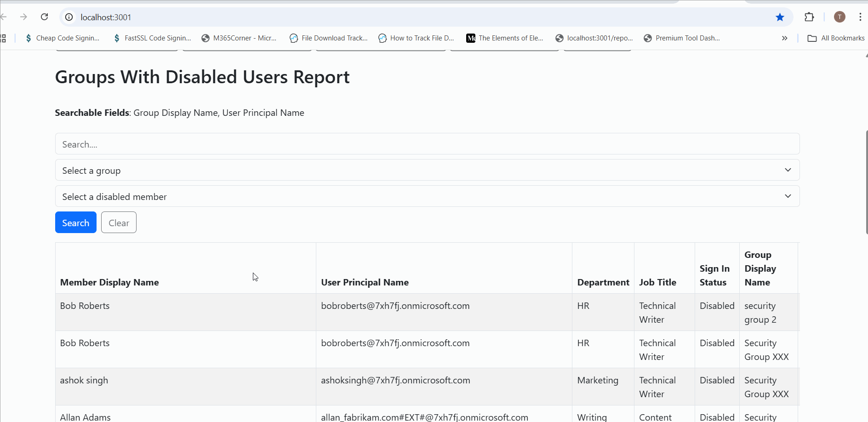Click the page vertical scrollbar thumb

(866, 182)
